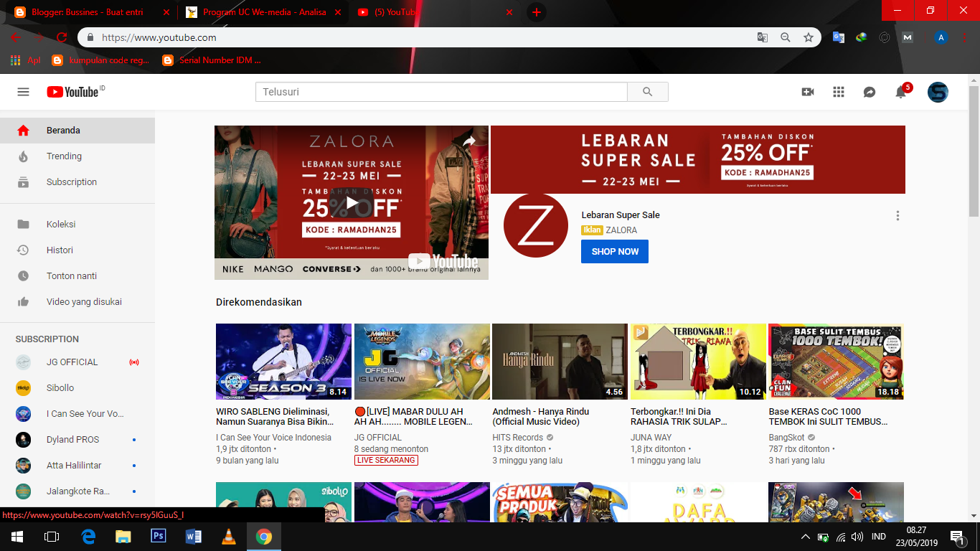Open the Andmesh Hanya Rindu thumbnail
Screen dimensions: 980x551
click(560, 362)
